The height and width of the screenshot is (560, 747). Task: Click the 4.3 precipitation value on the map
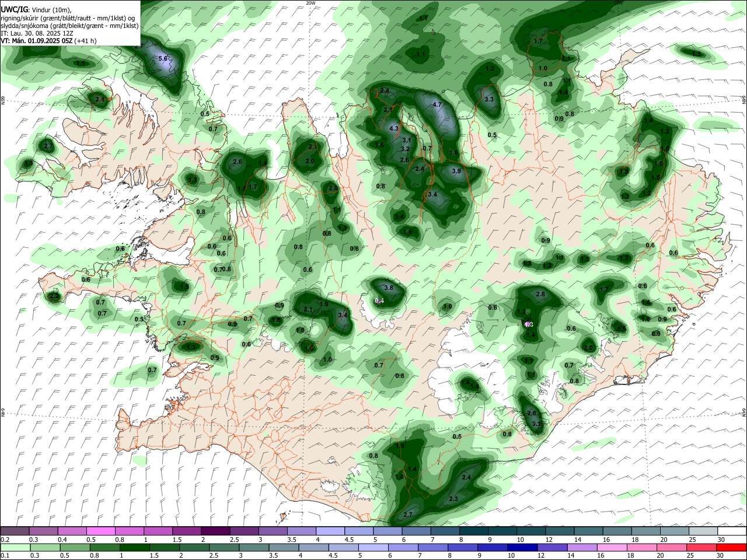[394, 128]
